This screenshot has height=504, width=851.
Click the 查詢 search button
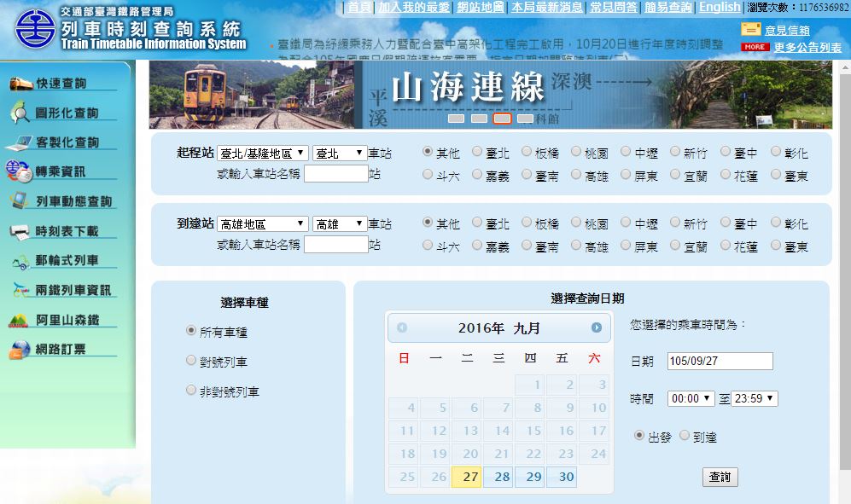(x=720, y=477)
